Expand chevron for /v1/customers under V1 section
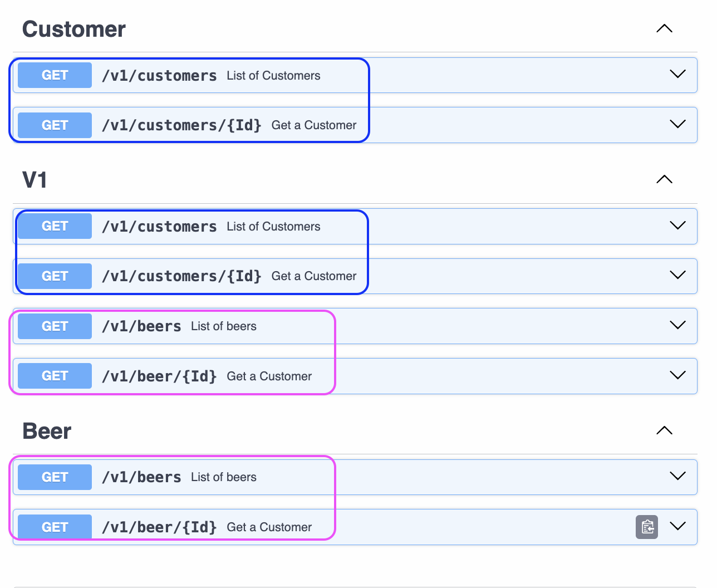The width and height of the screenshot is (717, 588). (x=677, y=226)
